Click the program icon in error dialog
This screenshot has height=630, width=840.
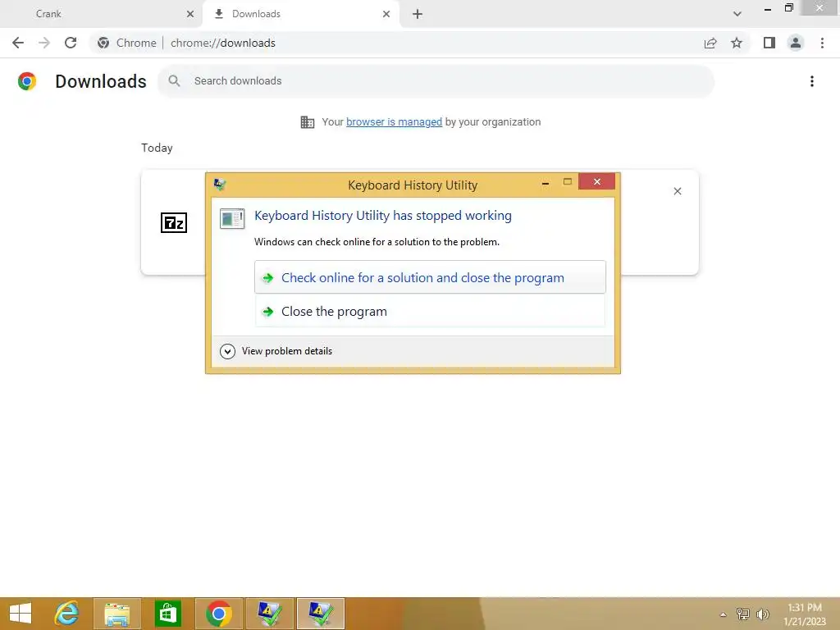pos(232,218)
